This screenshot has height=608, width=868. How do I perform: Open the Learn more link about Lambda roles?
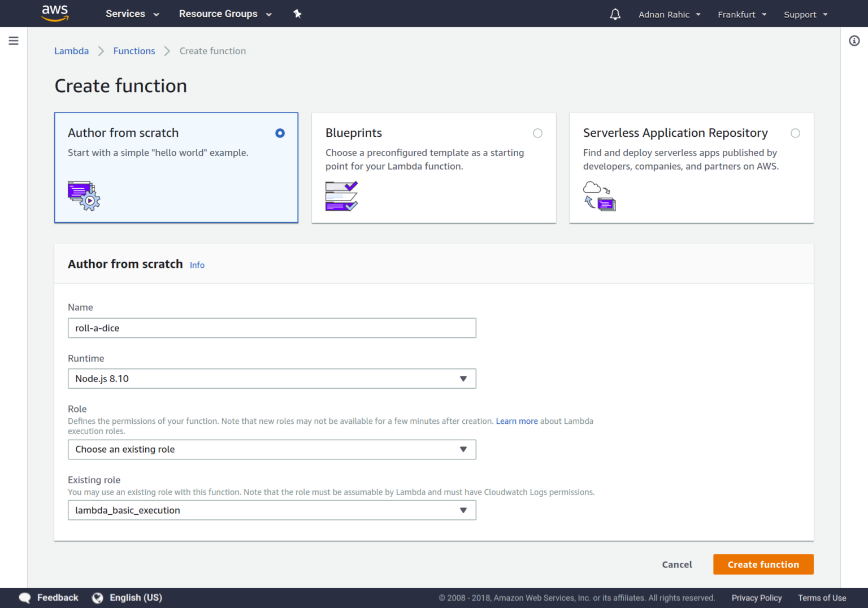(517, 420)
